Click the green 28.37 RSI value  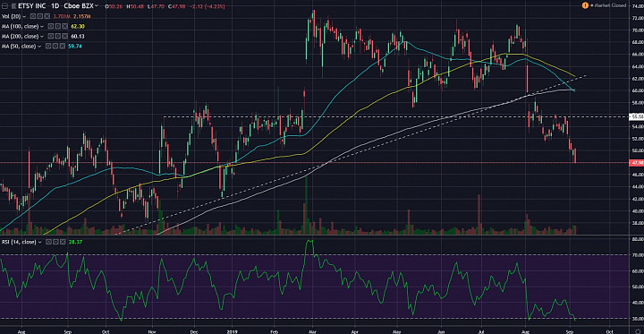(x=74, y=242)
